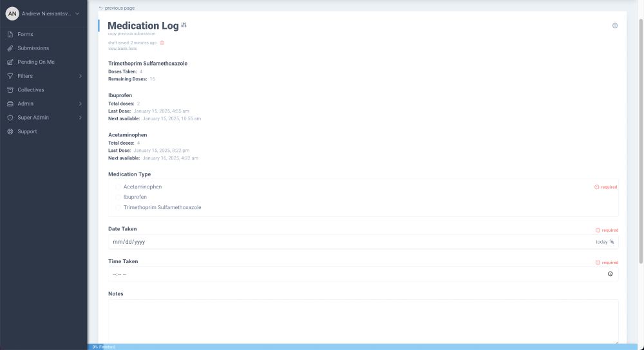The height and width of the screenshot is (350, 644).
Task: Open the gear settings icon at top right
Action: (615, 26)
